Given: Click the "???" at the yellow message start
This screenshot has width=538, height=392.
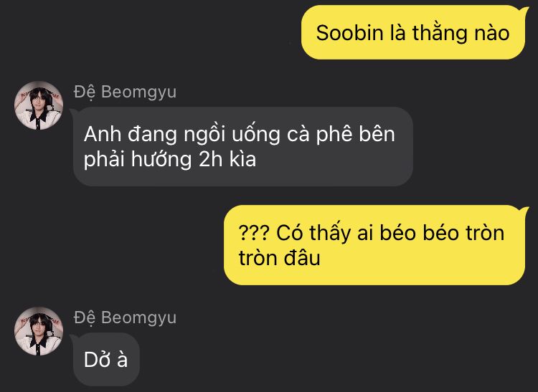Looking at the screenshot, I should tap(254, 233).
